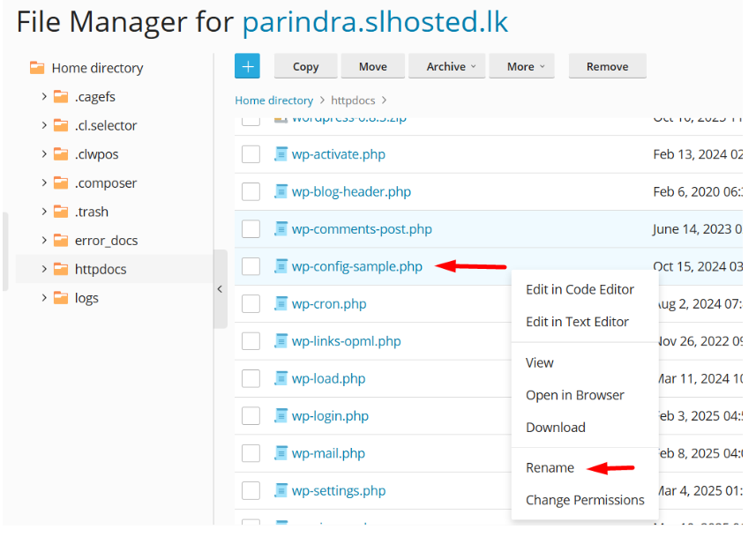Open the Archive dropdown
Viewport: 756px width, 544px height.
click(x=451, y=66)
